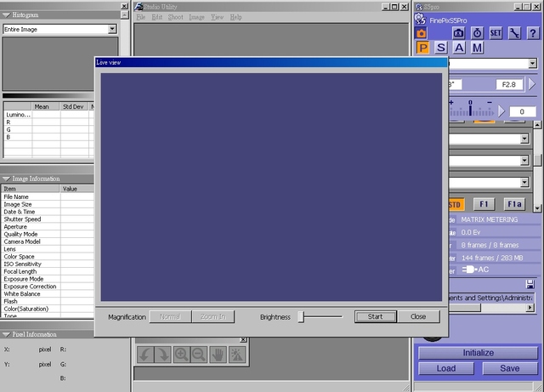Open the third dropdown above the STD row

(x=524, y=182)
